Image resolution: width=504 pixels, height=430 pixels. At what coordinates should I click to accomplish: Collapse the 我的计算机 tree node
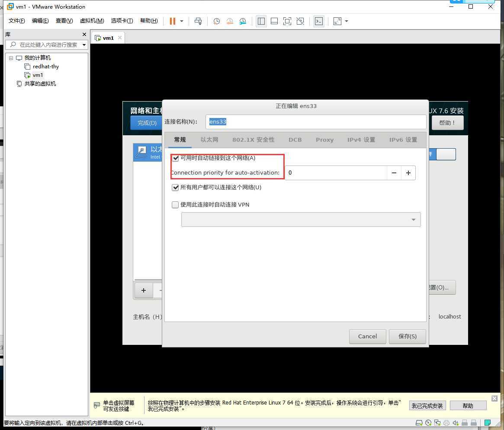(x=11, y=58)
